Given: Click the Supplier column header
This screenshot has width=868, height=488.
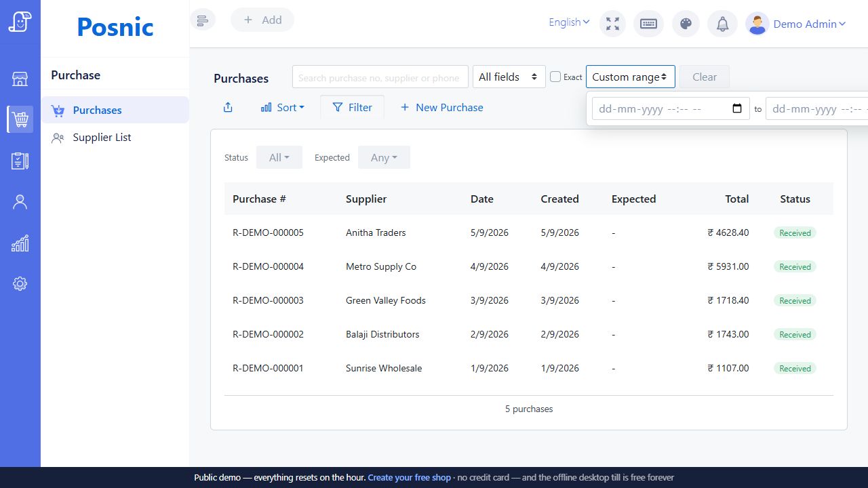Looking at the screenshot, I should (x=366, y=199).
